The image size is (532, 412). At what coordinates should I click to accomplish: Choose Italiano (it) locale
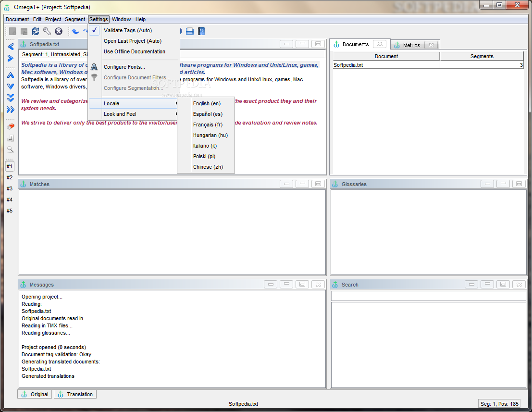[206, 146]
